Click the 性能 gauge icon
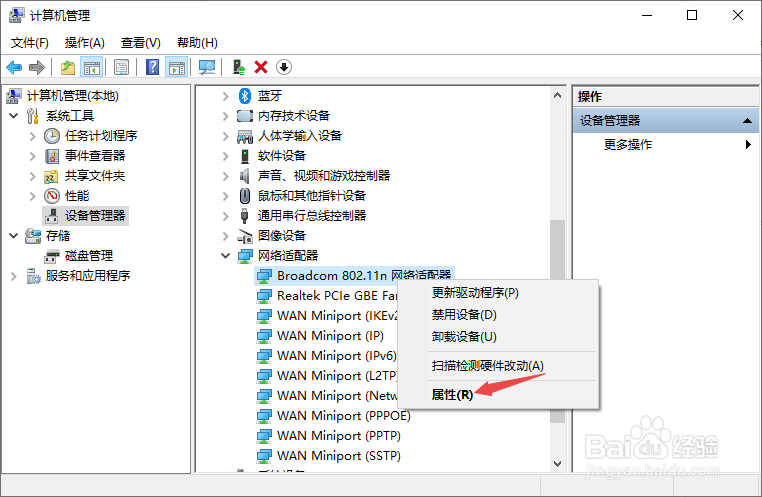 pyautogui.click(x=52, y=196)
